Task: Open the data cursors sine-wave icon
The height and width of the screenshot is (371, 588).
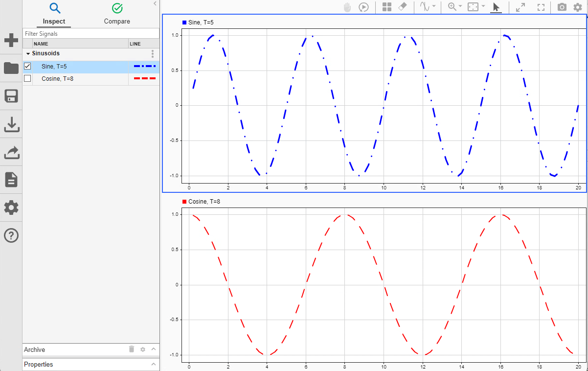Action: point(425,7)
